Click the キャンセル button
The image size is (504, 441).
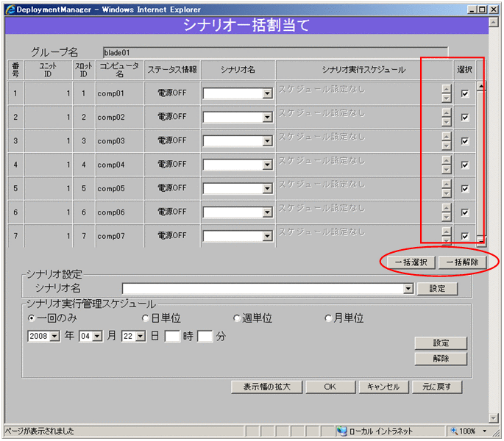(x=383, y=387)
